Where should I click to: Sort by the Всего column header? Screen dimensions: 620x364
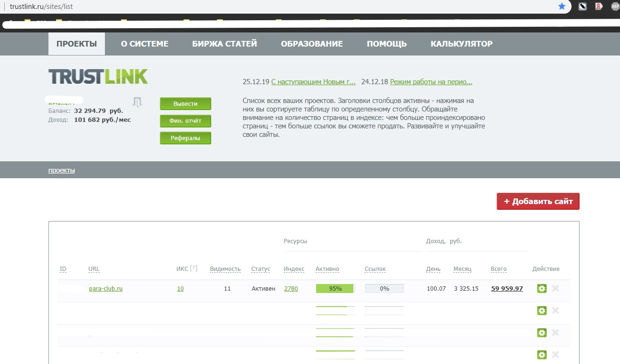pos(499,269)
